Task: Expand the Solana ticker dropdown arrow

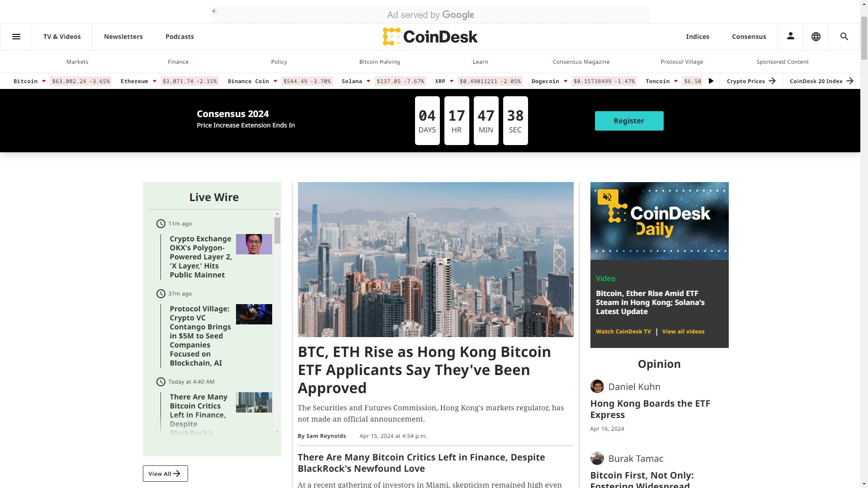Action: [x=368, y=81]
